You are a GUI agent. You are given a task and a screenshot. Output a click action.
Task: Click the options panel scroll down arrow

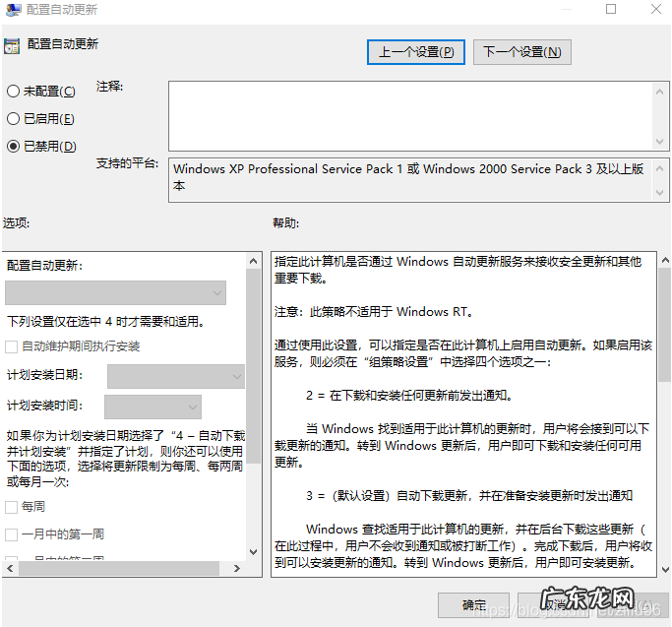[x=253, y=552]
